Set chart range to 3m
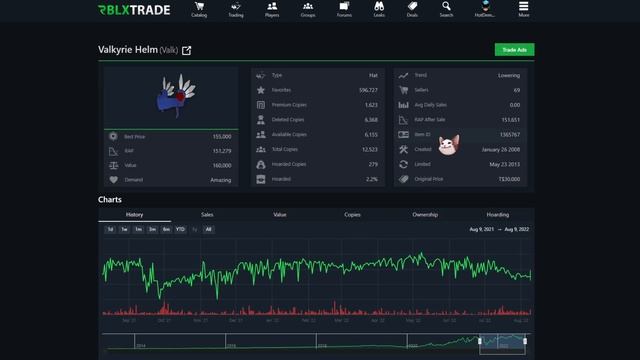The height and width of the screenshot is (360, 640). [152, 229]
